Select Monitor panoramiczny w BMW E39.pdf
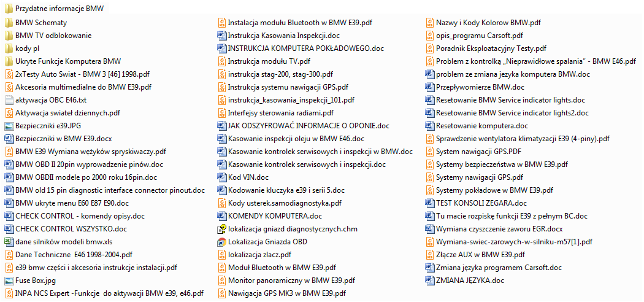The image size is (644, 302). tap(285, 281)
